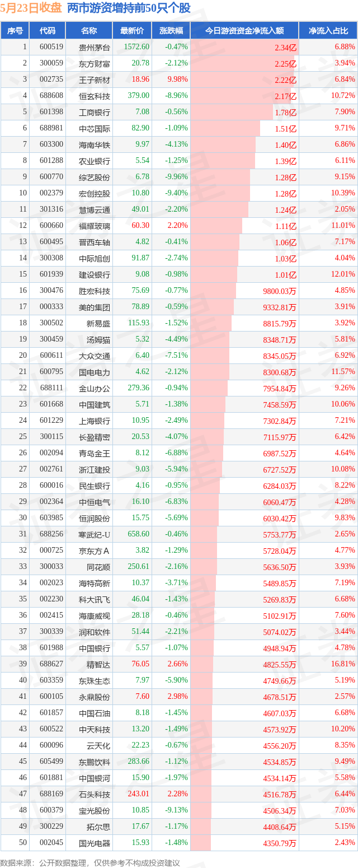Click the inflow ratio 16.81%
Image resolution: width=358 pixels, height=868 pixels.
tap(343, 664)
